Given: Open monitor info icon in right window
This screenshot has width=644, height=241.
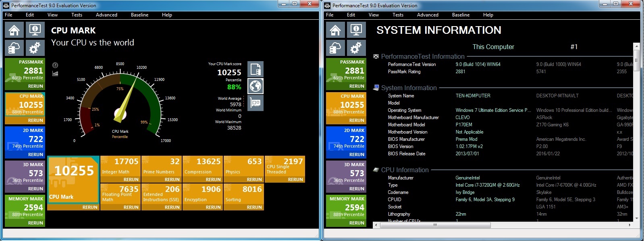Looking at the screenshot, I should [356, 30].
